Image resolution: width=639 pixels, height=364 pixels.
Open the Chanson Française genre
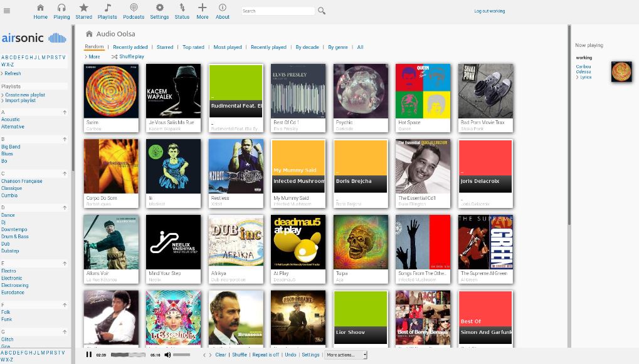(x=21, y=181)
